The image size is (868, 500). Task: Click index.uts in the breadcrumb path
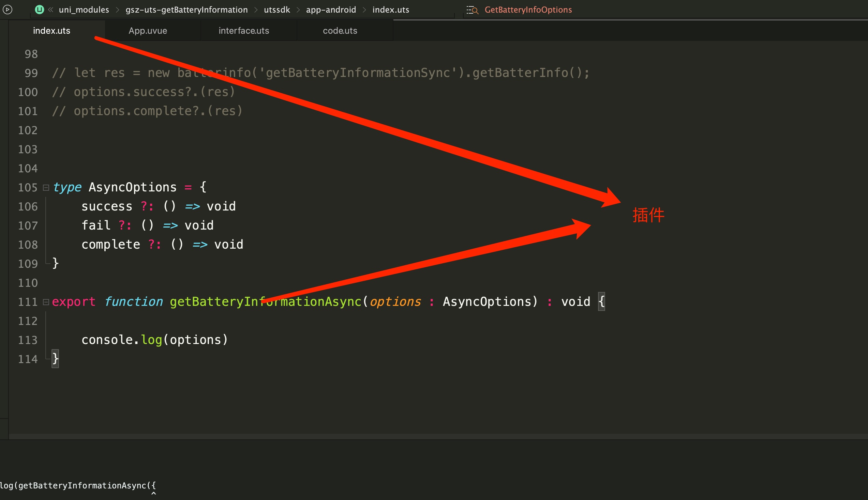(x=390, y=10)
